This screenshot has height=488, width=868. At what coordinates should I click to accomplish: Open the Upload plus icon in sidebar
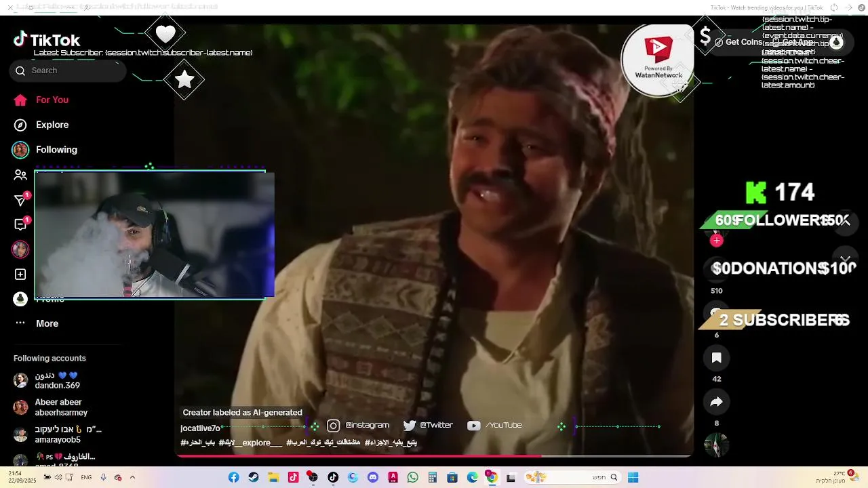pyautogui.click(x=20, y=274)
